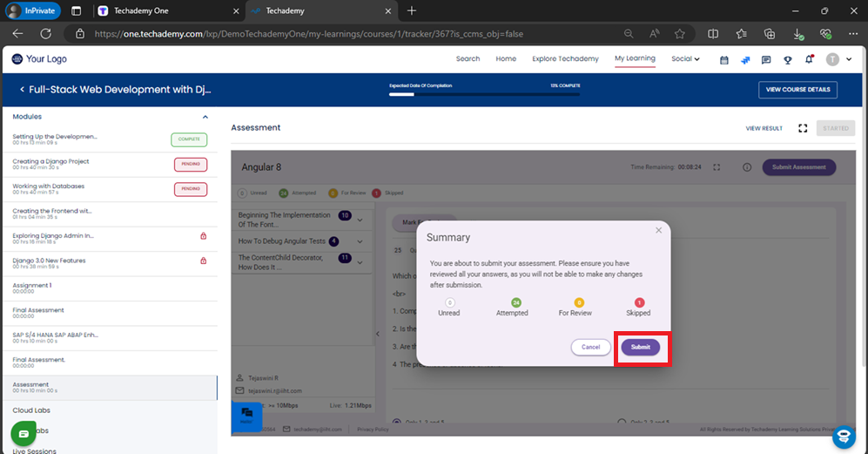
Task: Click the back arrow beside course title
Action: [x=22, y=90]
